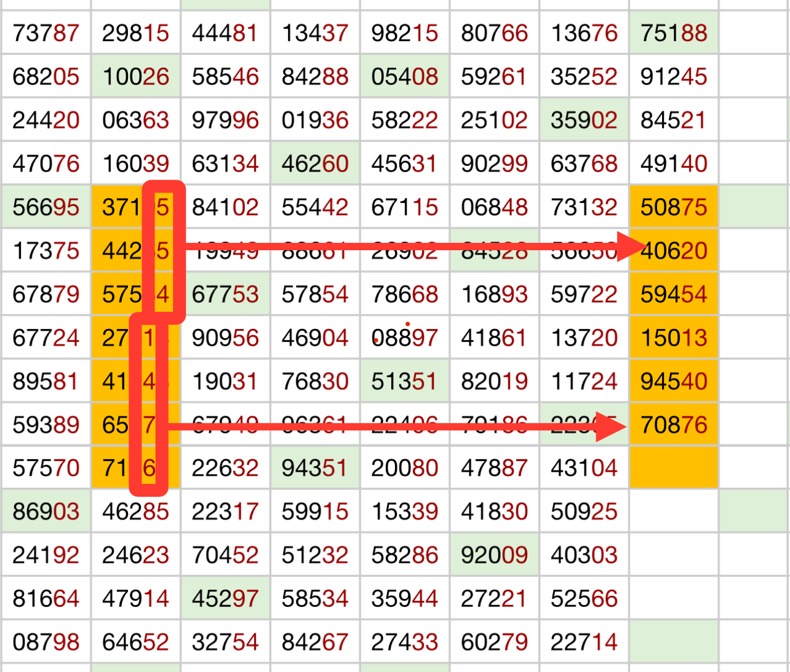This screenshot has height=672, width=790.
Task: Click the cell containing 08897
Action: 404,338
